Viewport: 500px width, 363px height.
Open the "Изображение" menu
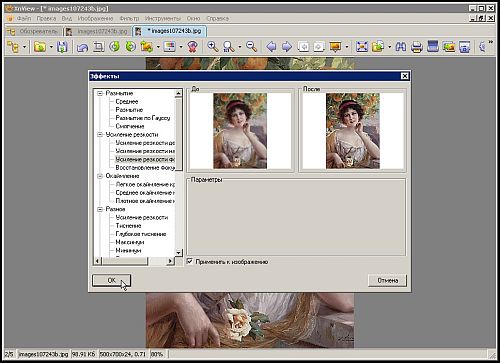coord(95,18)
